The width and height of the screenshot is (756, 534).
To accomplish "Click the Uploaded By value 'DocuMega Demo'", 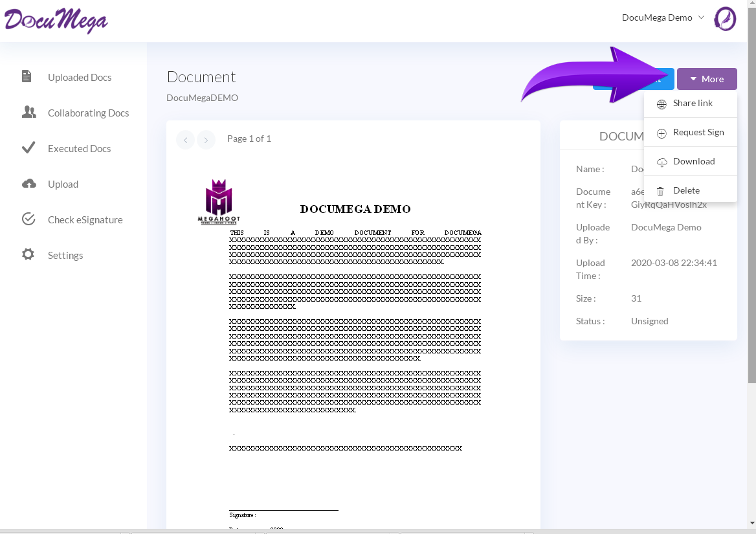I will [666, 227].
